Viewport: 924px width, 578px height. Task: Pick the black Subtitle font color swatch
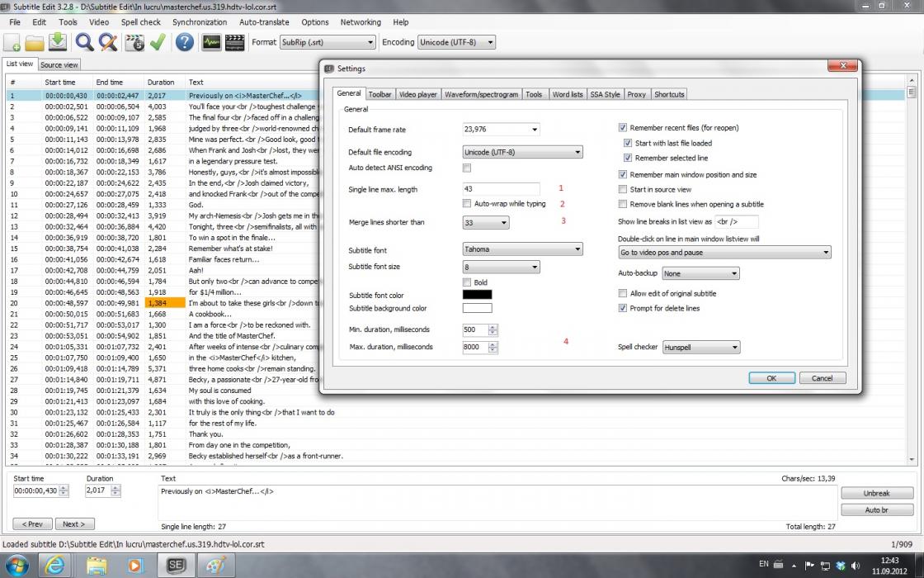point(477,295)
